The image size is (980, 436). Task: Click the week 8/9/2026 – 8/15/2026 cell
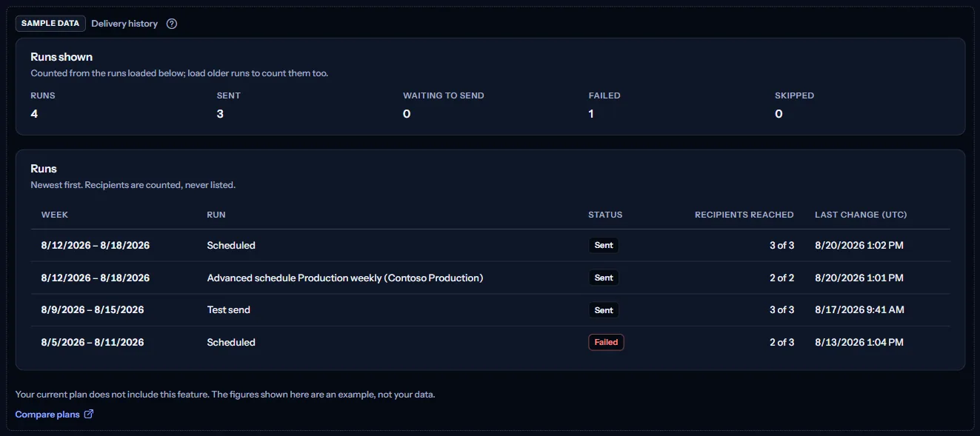coord(93,310)
